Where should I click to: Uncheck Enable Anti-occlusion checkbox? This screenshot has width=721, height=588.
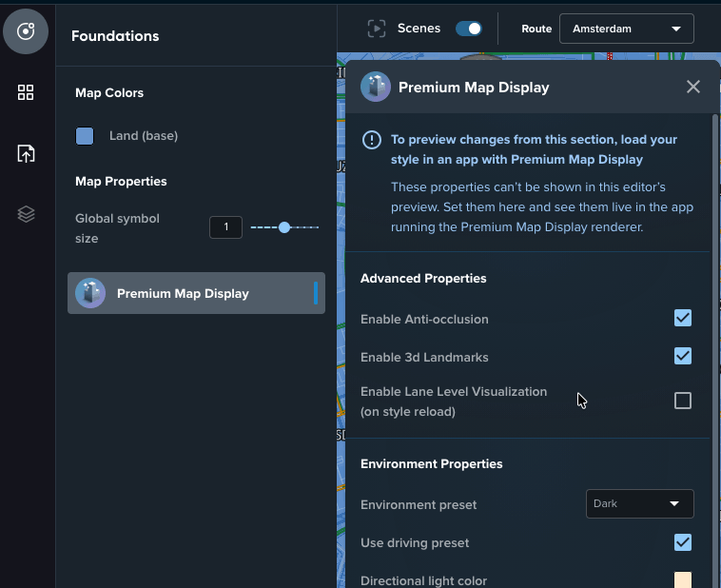point(683,318)
